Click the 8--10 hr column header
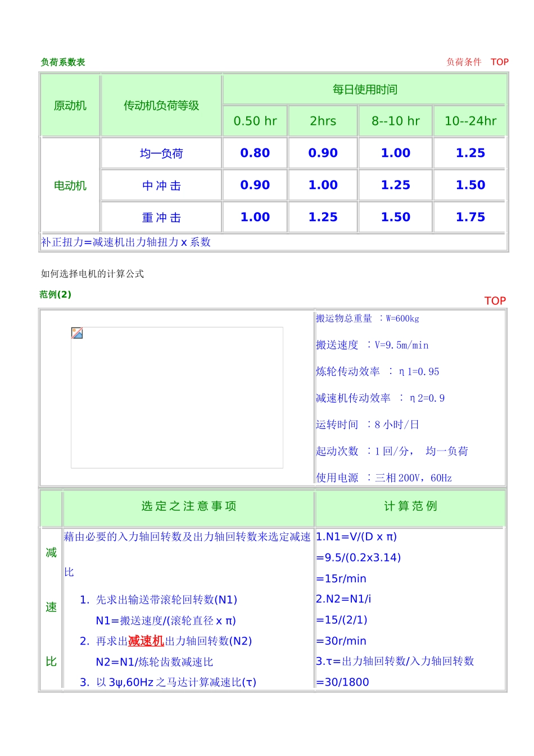534x756 pixels. (x=396, y=121)
